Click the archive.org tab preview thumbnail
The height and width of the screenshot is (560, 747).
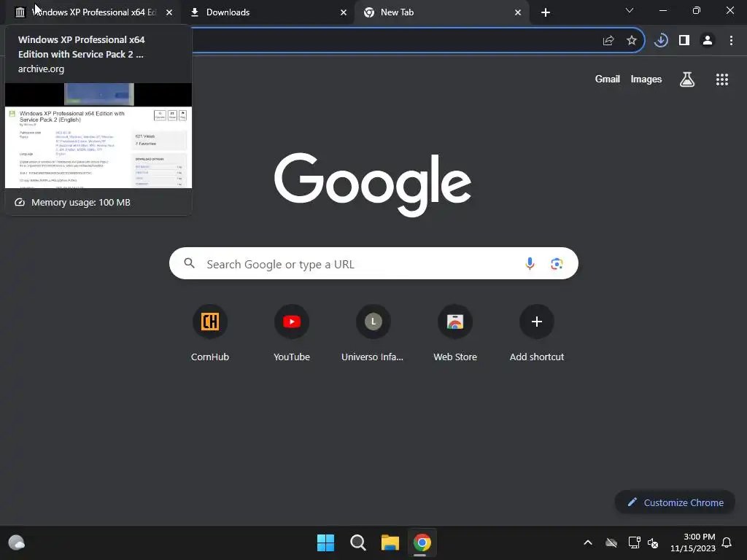coord(98,136)
